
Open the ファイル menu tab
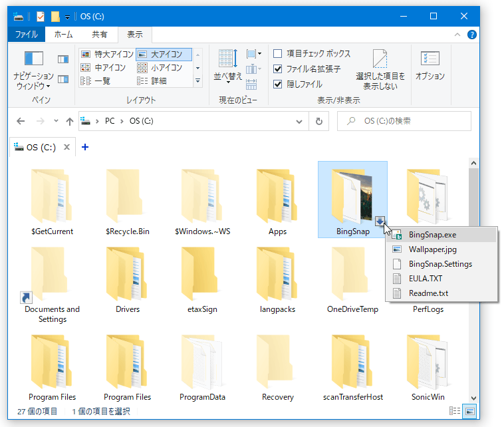pos(27,35)
